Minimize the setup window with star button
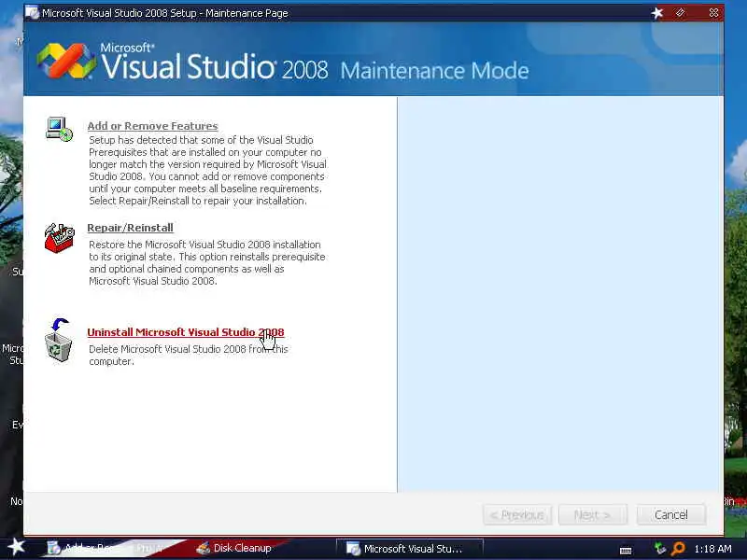The width and height of the screenshot is (747, 560). click(x=657, y=13)
